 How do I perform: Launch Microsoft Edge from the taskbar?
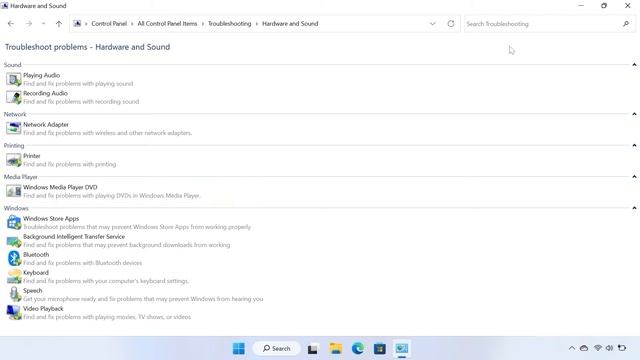pos(358,349)
